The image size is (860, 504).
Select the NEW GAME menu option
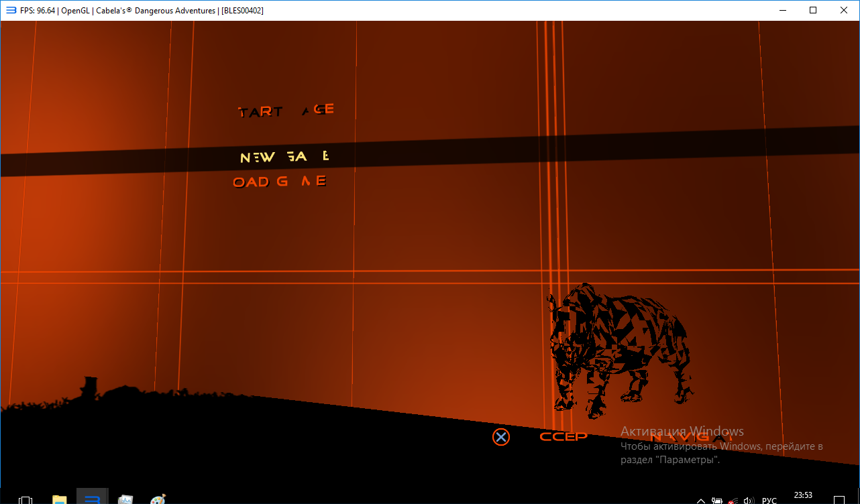tap(284, 157)
